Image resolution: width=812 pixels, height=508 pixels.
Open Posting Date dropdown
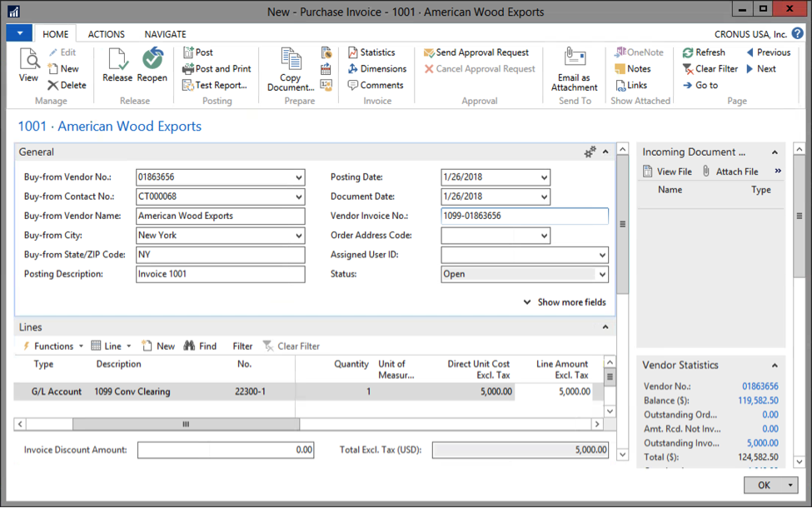545,177
